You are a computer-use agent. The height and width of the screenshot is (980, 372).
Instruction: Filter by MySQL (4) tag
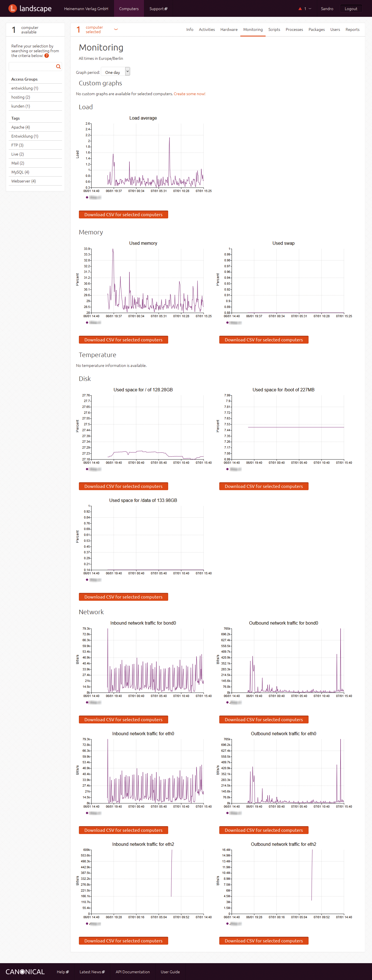point(20,172)
